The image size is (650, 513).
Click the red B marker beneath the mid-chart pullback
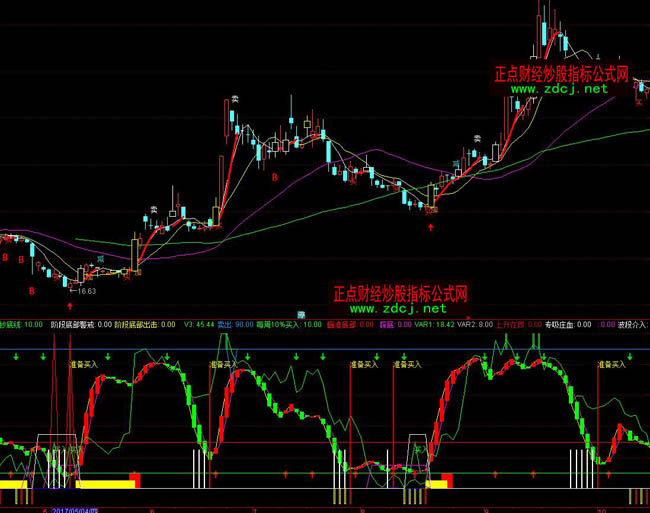(x=275, y=177)
